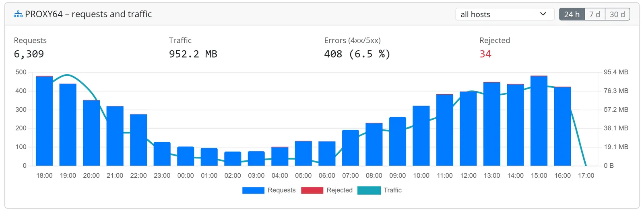The height and width of the screenshot is (212, 644).
Task: Select the 24 h time range
Action: (x=572, y=14)
